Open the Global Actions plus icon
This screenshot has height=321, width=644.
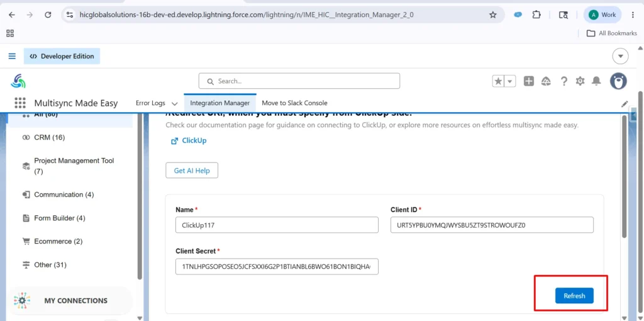point(528,81)
